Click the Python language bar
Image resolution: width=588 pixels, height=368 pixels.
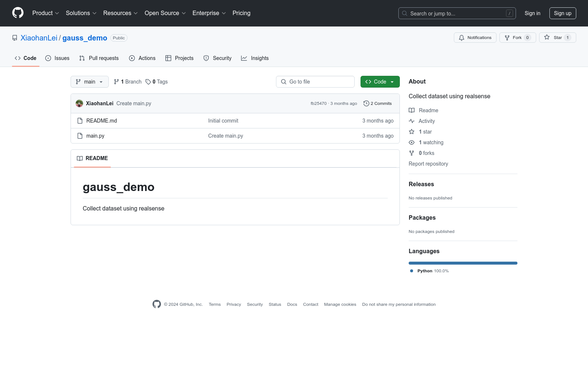[463, 263]
